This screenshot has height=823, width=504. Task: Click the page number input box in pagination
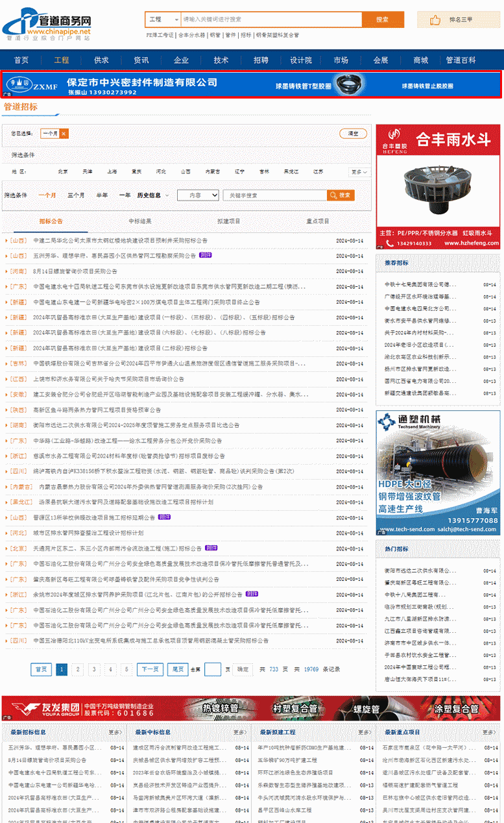[x=212, y=669]
